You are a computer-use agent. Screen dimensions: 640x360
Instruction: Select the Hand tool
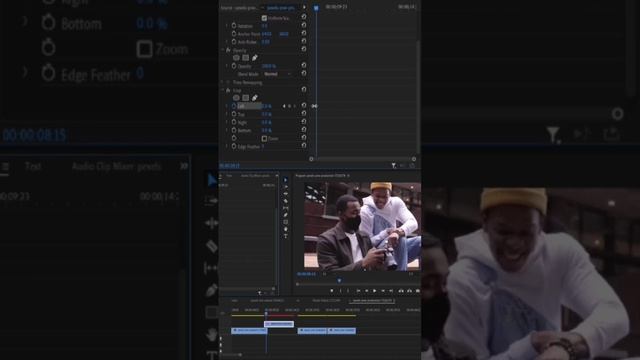pos(285,229)
